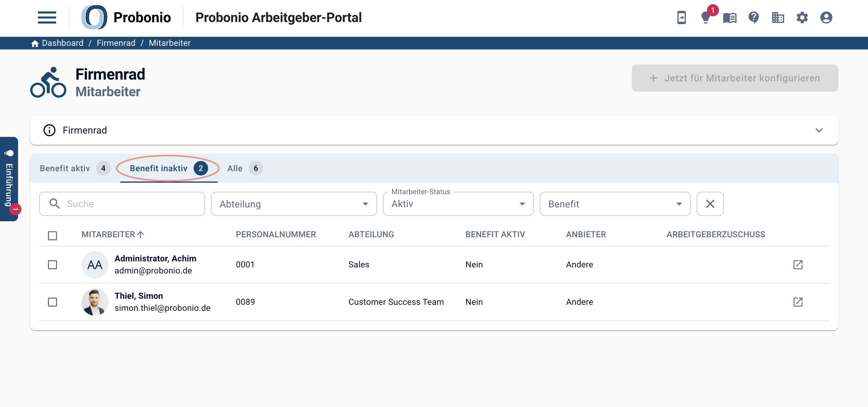868x407 pixels.
Task: Click the Firmenrad bicycle icon
Action: [x=48, y=82]
